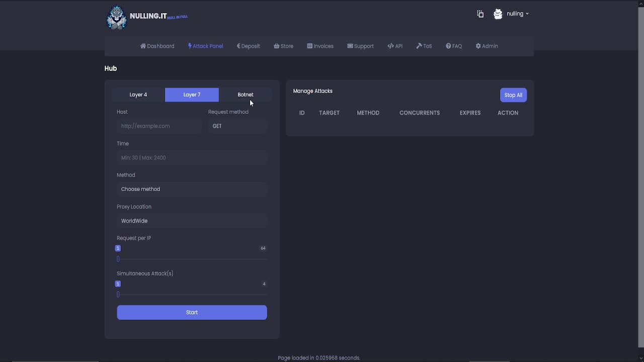644x362 pixels.
Task: Click the Invoices list icon
Action: pos(310,46)
